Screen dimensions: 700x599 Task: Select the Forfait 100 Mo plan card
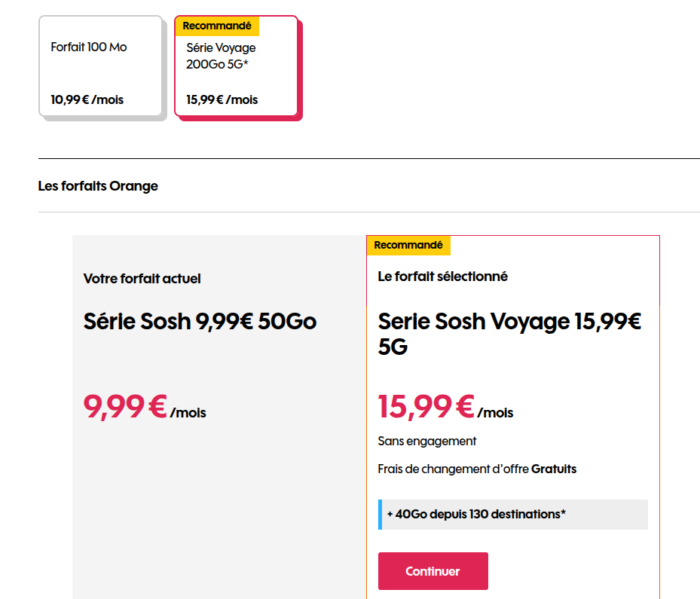click(100, 68)
